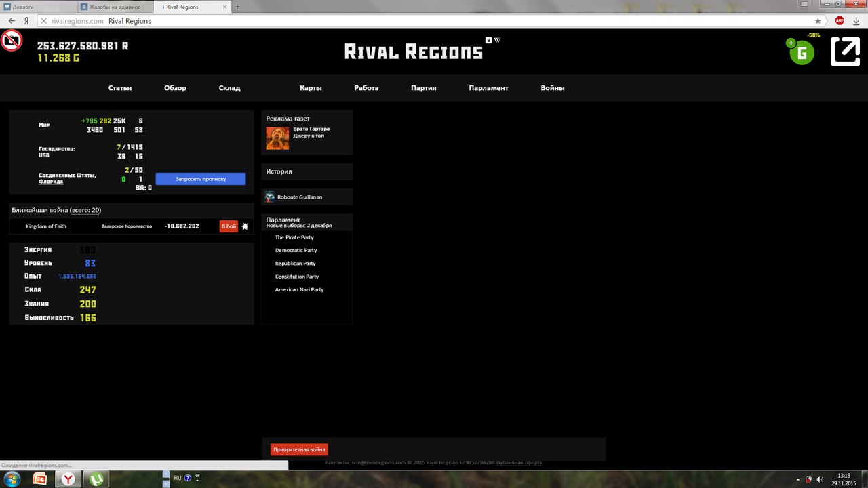Viewport: 868px width, 488px height.
Task: Click the Знания value 200
Action: point(87,304)
